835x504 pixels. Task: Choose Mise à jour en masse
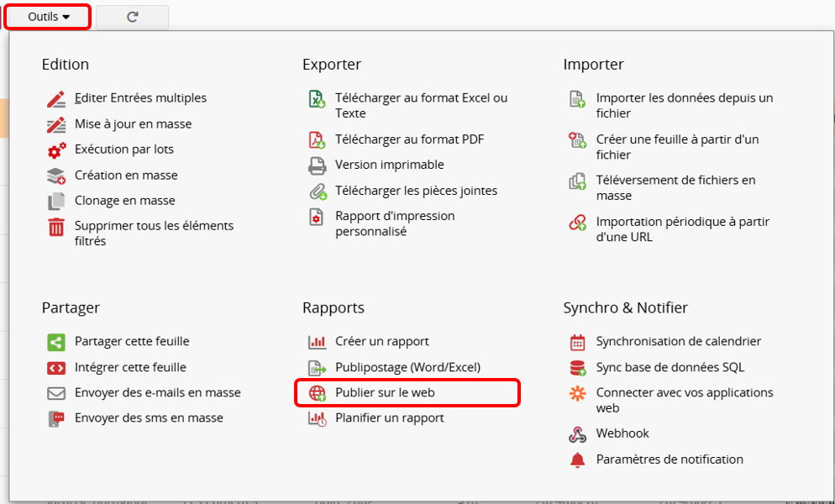tap(133, 124)
